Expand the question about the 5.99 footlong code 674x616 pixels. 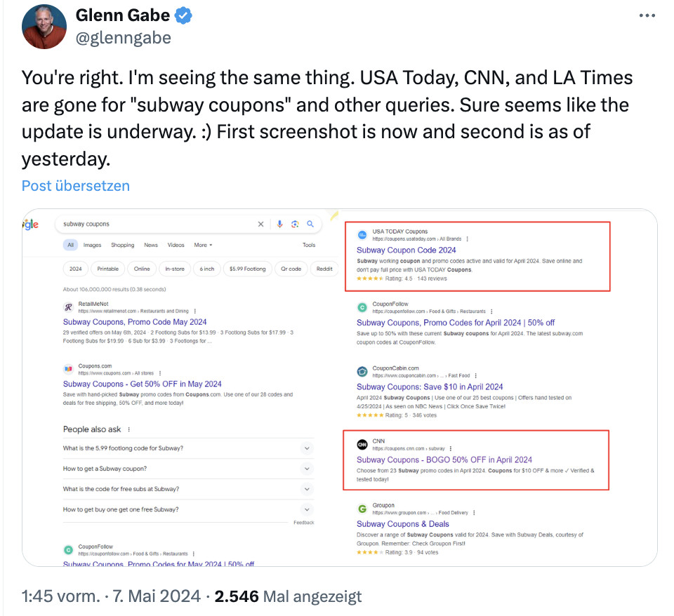point(307,447)
